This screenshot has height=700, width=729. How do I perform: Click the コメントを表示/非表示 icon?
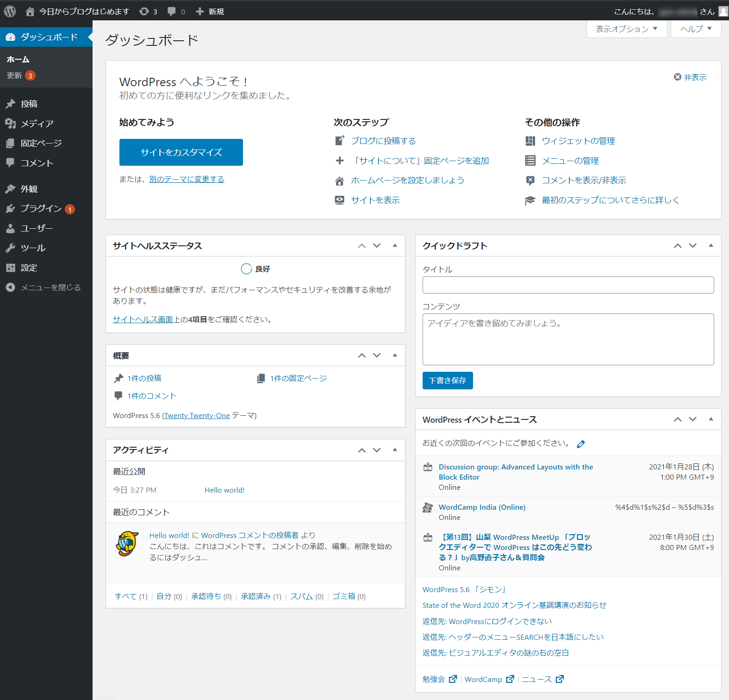point(530,181)
